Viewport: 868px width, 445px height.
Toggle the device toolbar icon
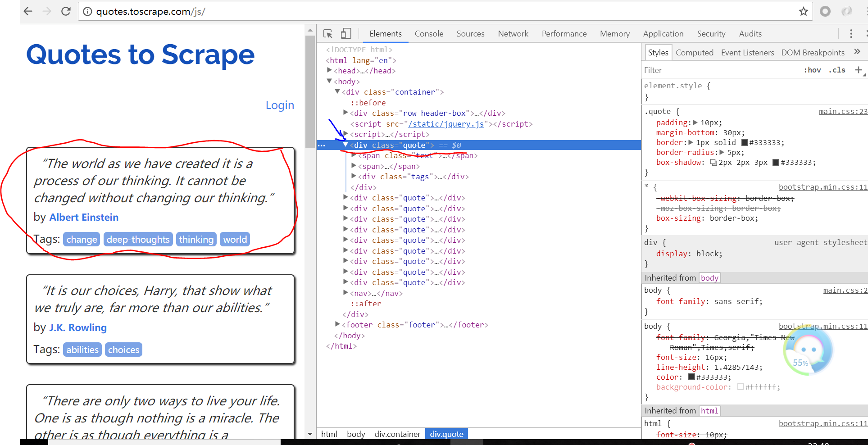point(346,34)
